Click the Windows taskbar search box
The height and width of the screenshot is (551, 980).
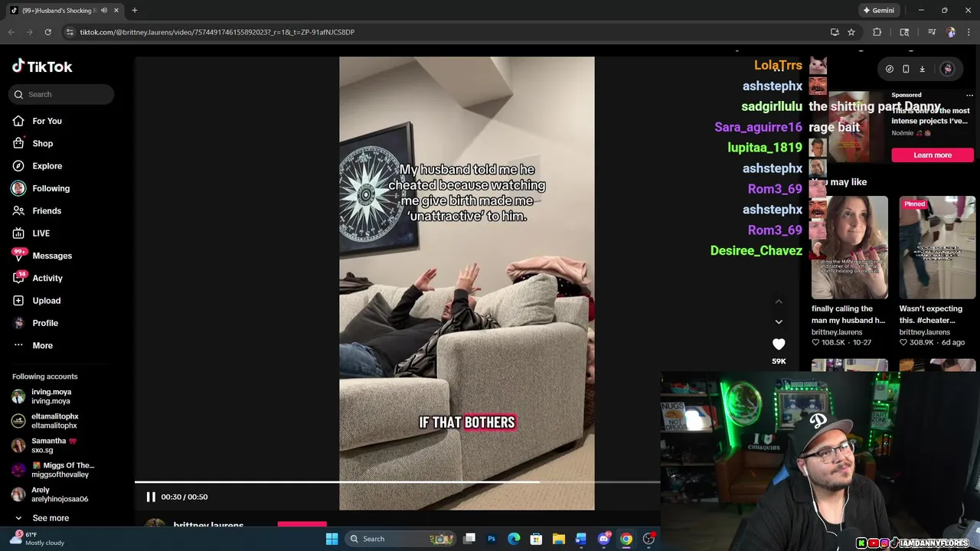click(x=400, y=539)
